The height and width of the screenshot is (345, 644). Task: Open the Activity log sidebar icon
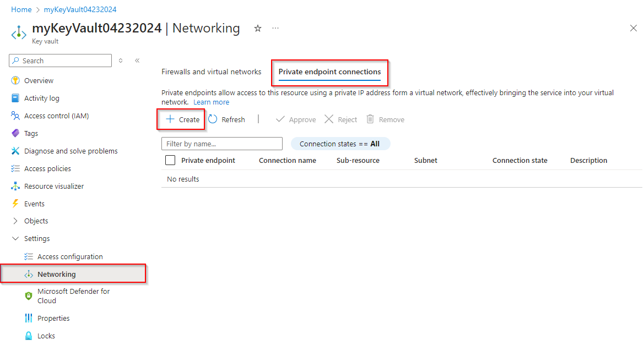click(15, 98)
